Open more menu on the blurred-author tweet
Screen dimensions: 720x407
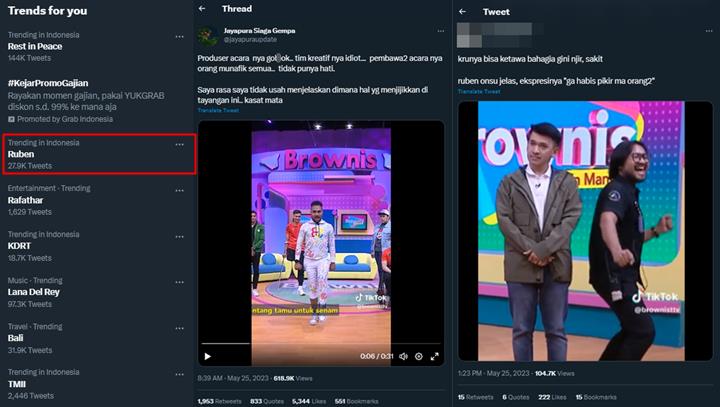click(709, 31)
